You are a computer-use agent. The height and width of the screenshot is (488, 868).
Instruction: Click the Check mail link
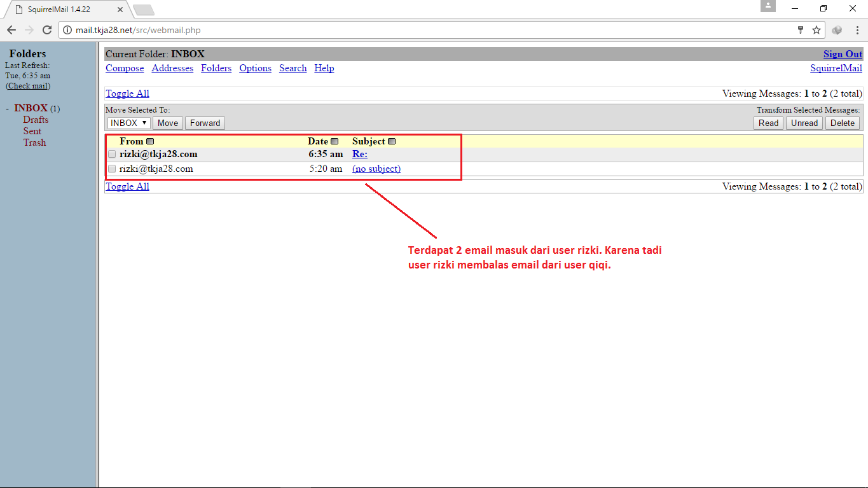point(28,86)
